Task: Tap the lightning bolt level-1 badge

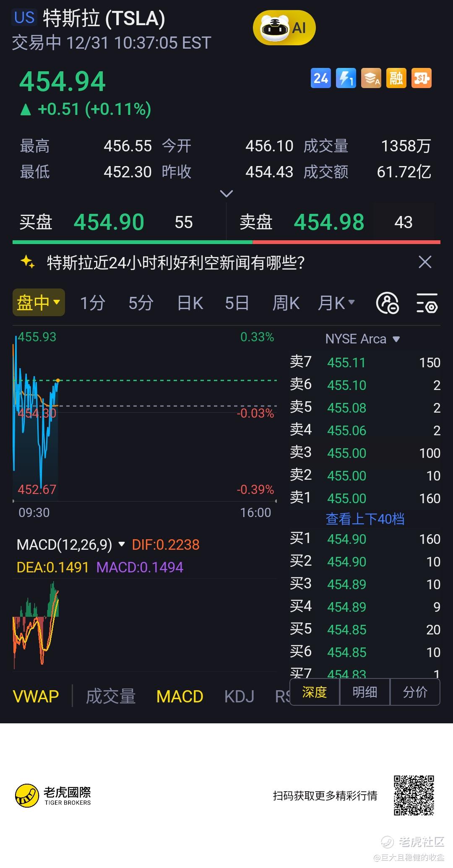Action: (346, 78)
